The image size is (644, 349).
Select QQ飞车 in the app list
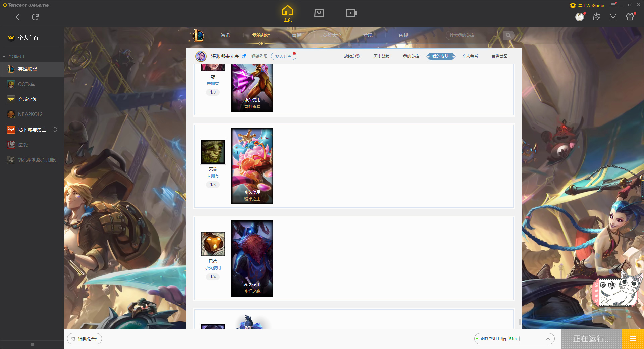(32, 84)
